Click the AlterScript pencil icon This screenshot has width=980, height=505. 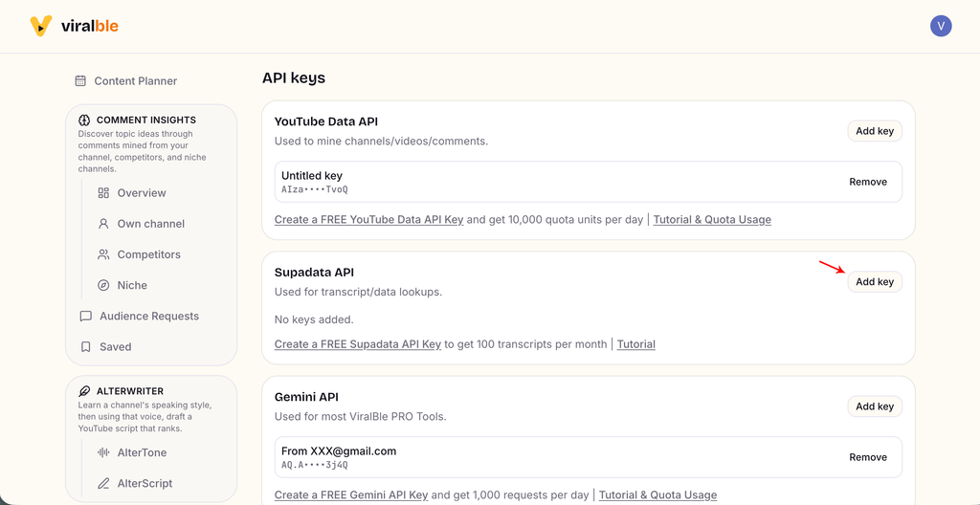tap(103, 483)
